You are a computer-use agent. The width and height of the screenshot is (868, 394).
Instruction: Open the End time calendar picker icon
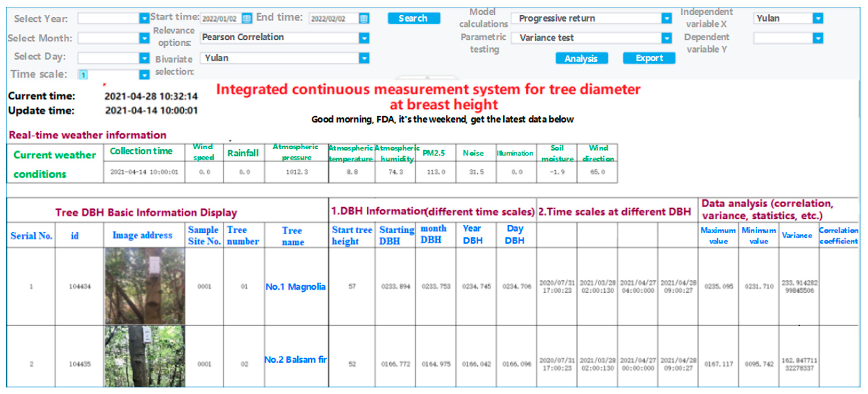click(363, 18)
